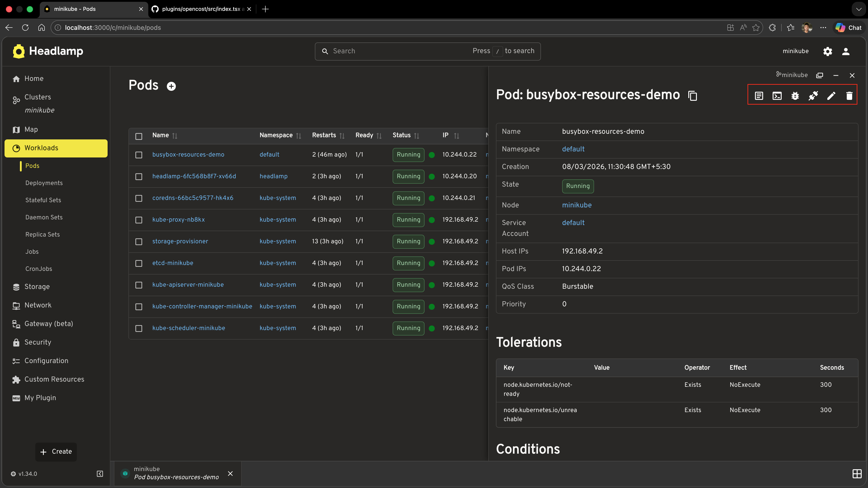The image size is (868, 488).
Task: Open a terminal session into the pod
Action: [777, 96]
